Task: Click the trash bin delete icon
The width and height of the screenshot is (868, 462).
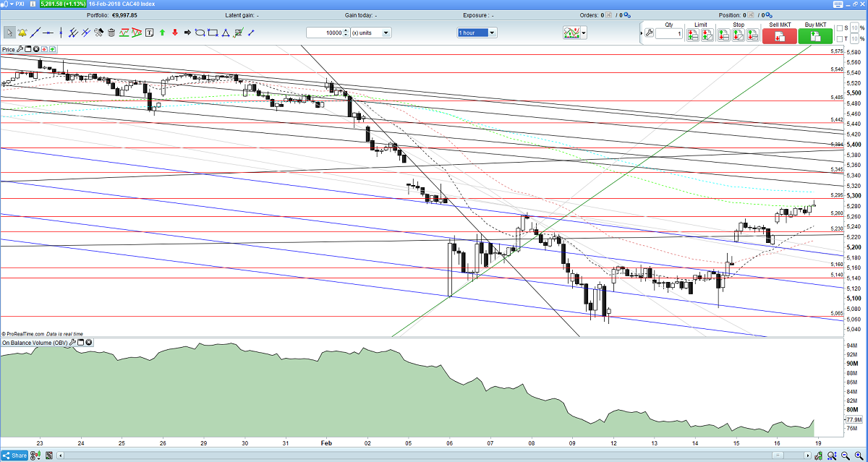Action: click(111, 33)
